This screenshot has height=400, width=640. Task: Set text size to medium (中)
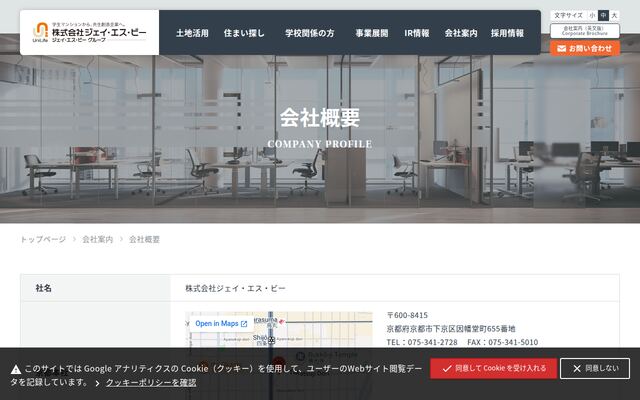tap(603, 16)
